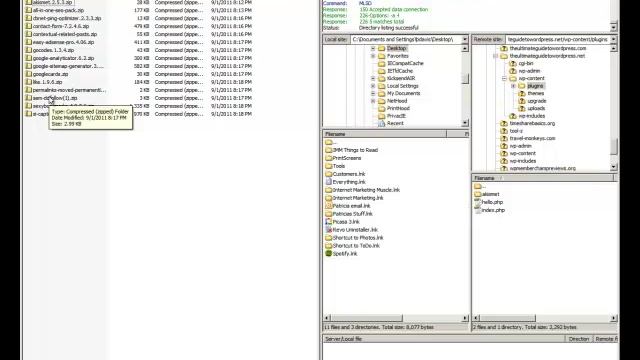Collapse the wp-content node in remote tree
This screenshot has width=640, height=360.
(504, 78)
